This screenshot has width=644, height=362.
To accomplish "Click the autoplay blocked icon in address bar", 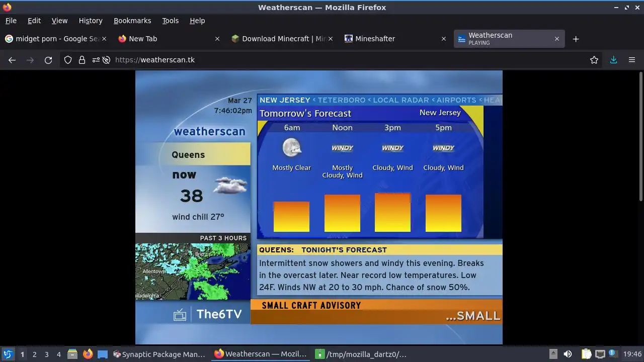I will pos(106,60).
